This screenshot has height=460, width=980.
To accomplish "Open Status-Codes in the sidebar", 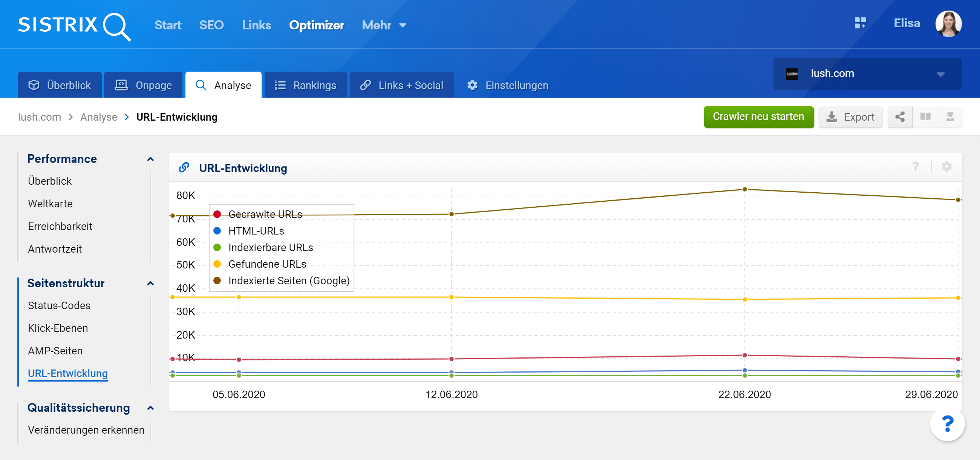I will (x=59, y=305).
